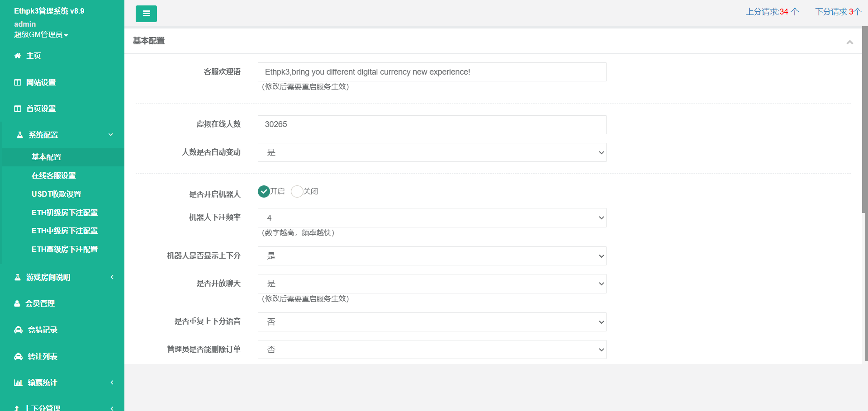Select the 关闭 robot radio button
868x411 pixels.
point(297,192)
